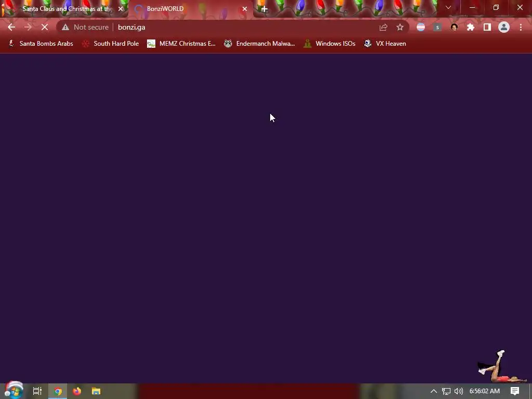Click the forward navigation arrow
This screenshot has width=532, height=399.
(28, 27)
